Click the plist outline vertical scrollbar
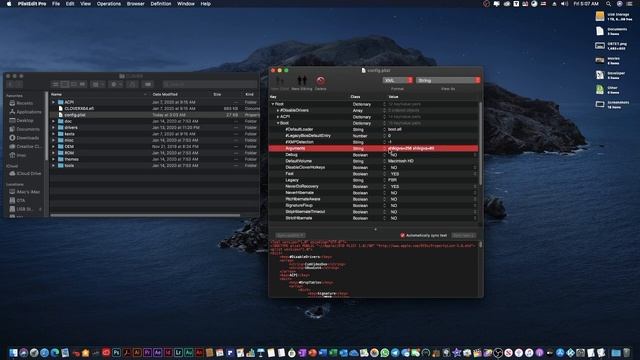Screen dimensions: 640x360 tap(480, 143)
